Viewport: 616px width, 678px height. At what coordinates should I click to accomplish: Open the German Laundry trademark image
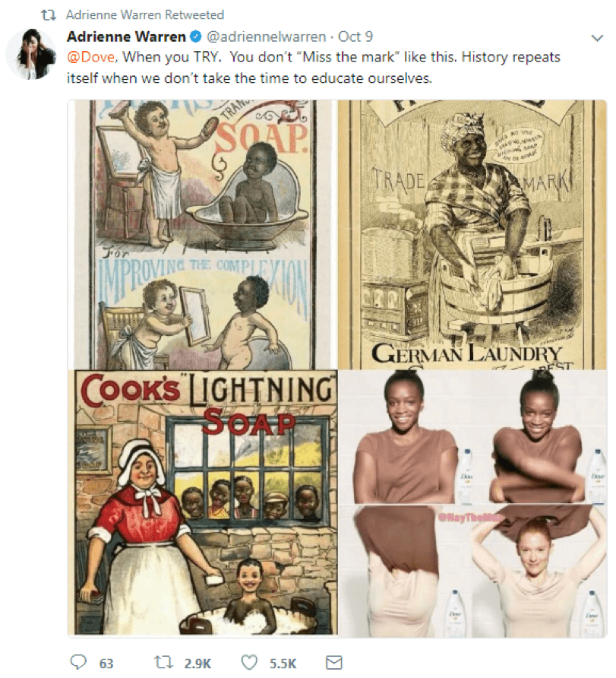pyautogui.click(x=472, y=234)
